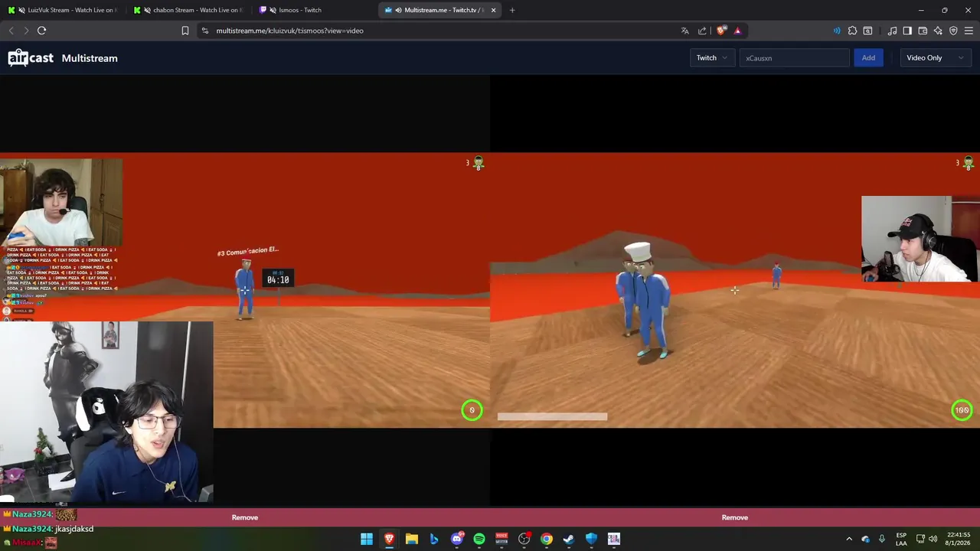The width and height of the screenshot is (980, 551).
Task: Click the Multistream title link
Action: [90, 58]
